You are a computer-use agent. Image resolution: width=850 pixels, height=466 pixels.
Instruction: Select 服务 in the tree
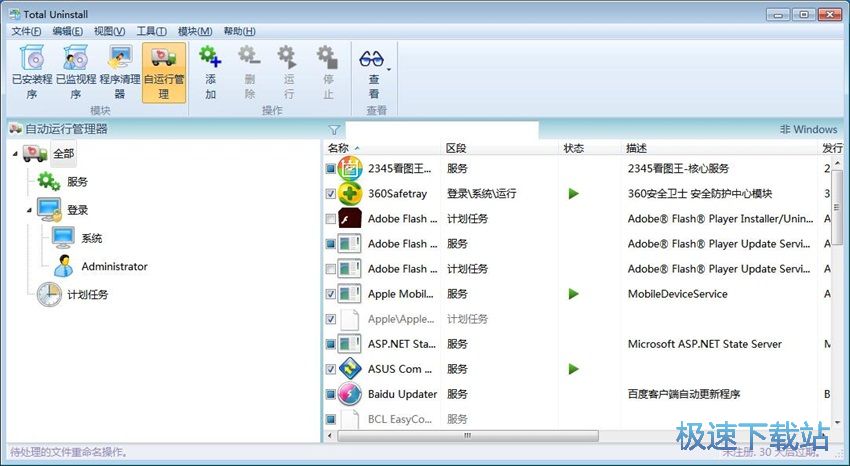tap(78, 182)
